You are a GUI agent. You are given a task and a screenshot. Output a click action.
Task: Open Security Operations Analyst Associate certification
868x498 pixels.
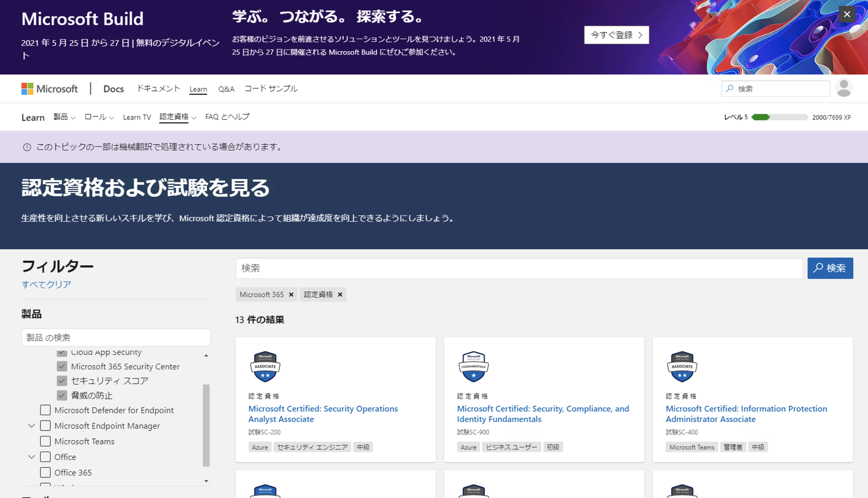pyautogui.click(x=323, y=414)
